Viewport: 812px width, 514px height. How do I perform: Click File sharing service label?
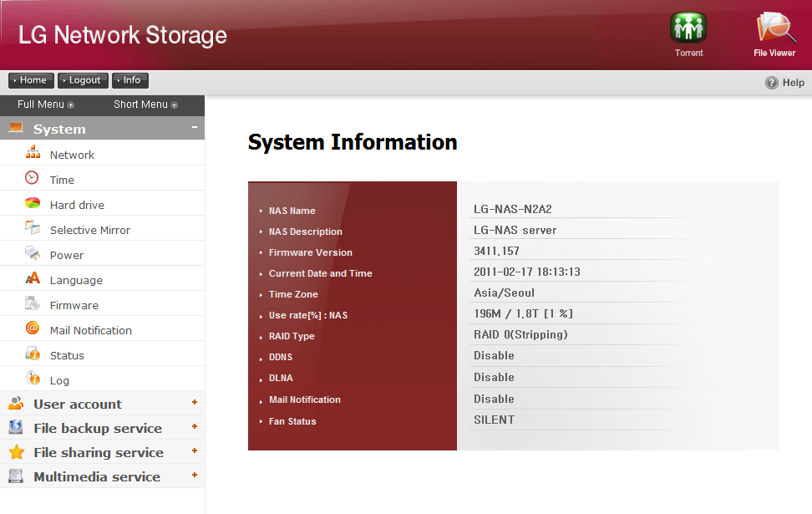coord(99,453)
